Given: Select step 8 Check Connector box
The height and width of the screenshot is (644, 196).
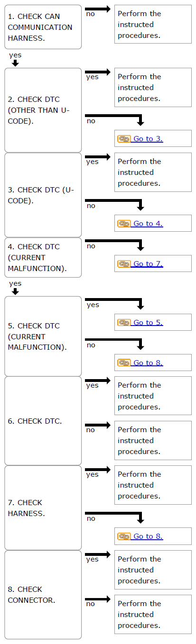Looking at the screenshot, I should pos(43,595).
